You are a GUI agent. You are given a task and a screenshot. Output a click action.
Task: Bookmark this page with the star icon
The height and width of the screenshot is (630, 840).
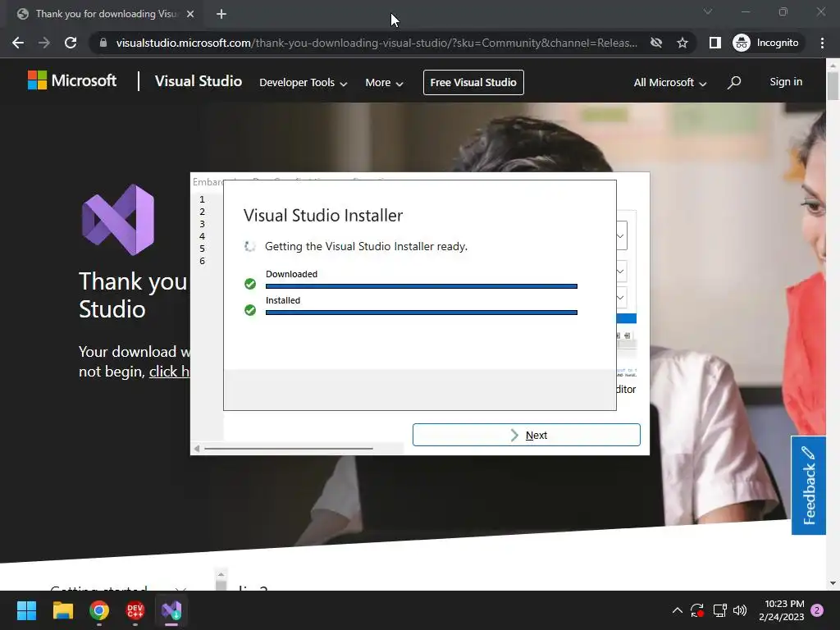682,43
